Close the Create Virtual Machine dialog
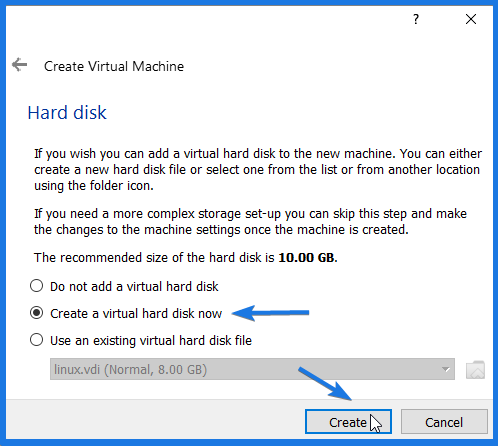The width and height of the screenshot is (498, 446). [471, 19]
